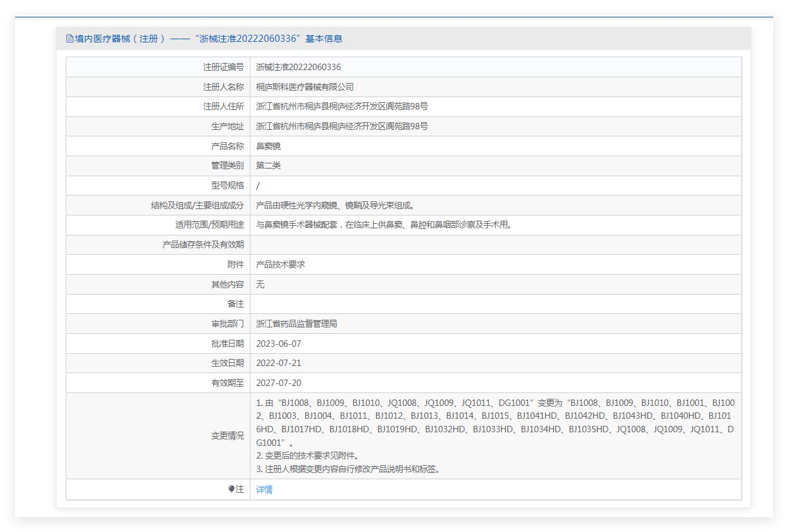Click registrant name 桐庐斯科医疗器械有限公司
The height and width of the screenshot is (532, 788).
[x=305, y=87]
